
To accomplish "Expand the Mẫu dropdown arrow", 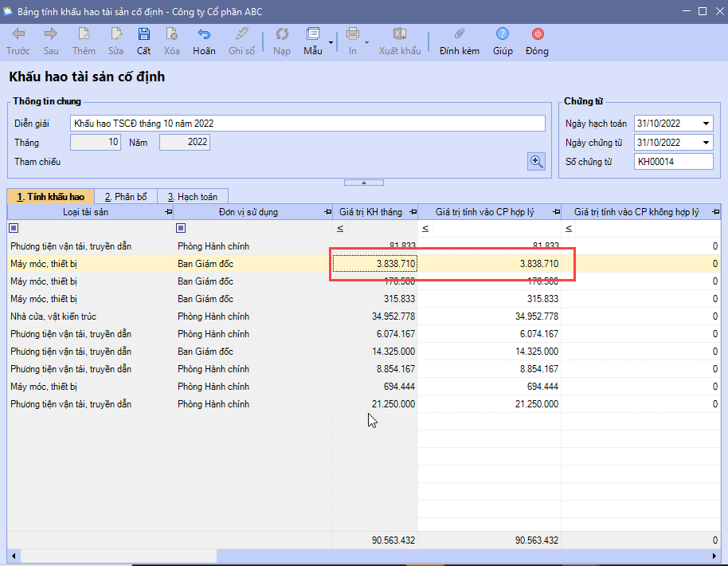I will pos(331,42).
